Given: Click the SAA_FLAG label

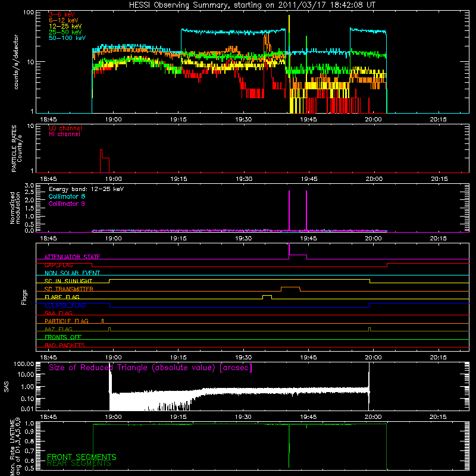Looking at the screenshot, I should [58, 313].
